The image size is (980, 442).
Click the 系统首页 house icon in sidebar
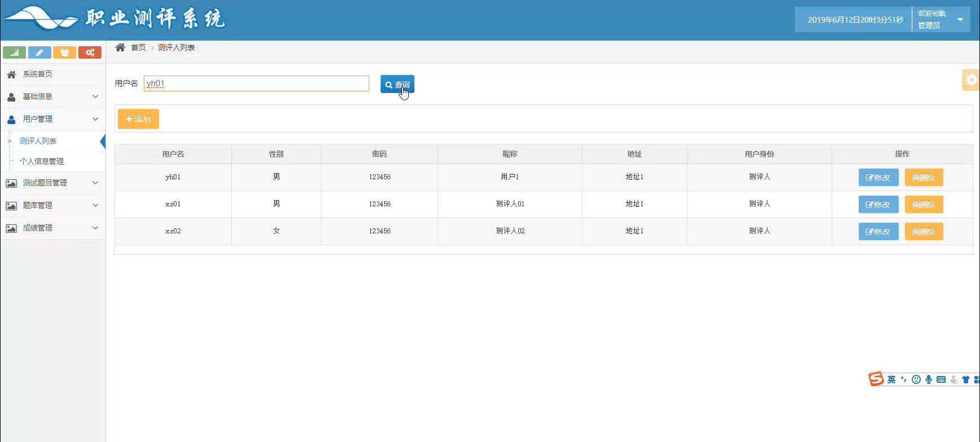pyautogui.click(x=11, y=74)
